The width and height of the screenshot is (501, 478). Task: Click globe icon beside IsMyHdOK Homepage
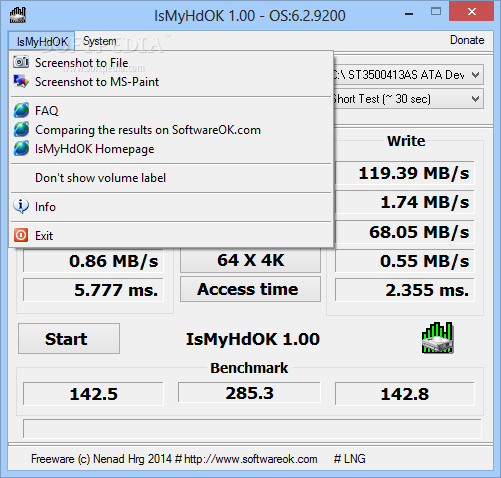pyautogui.click(x=21, y=148)
